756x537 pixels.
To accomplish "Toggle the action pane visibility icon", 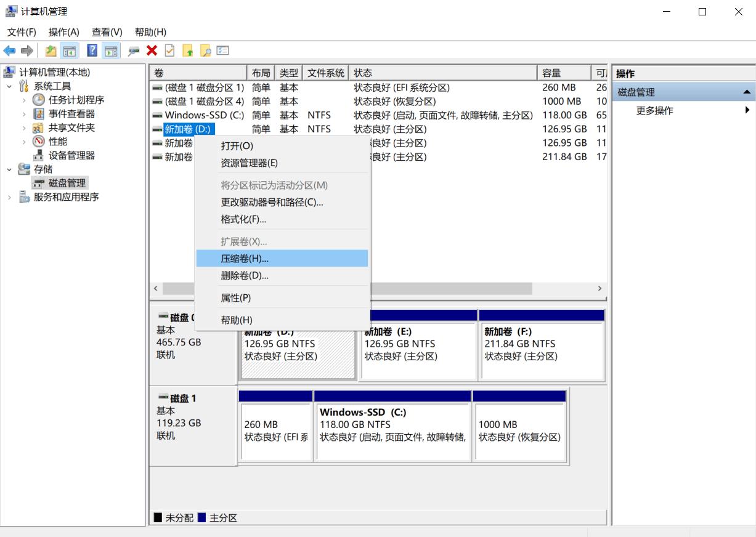I will click(110, 50).
